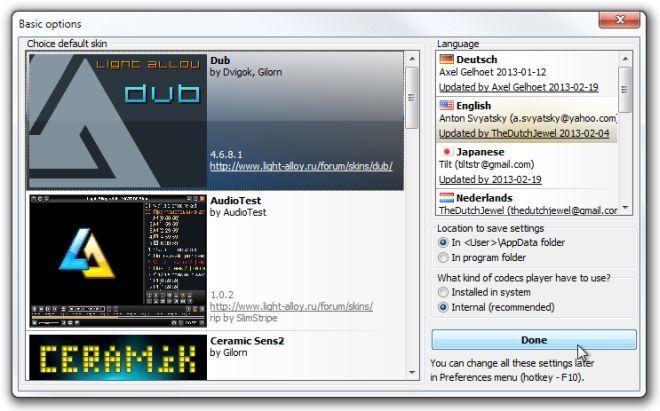This screenshot has width=660, height=411.
Task: Click the 'by Dvigok, Gilorn' author text
Action: 246,72
